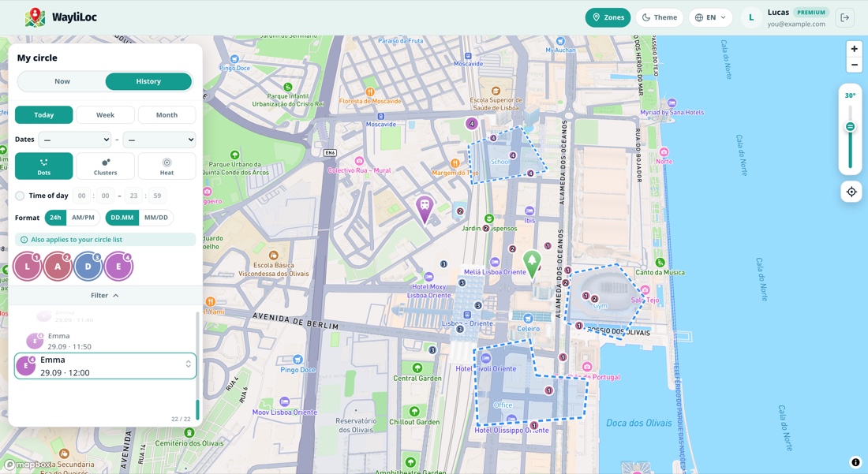The height and width of the screenshot is (474, 868).
Task: Click the start hour field
Action: pyautogui.click(x=82, y=196)
